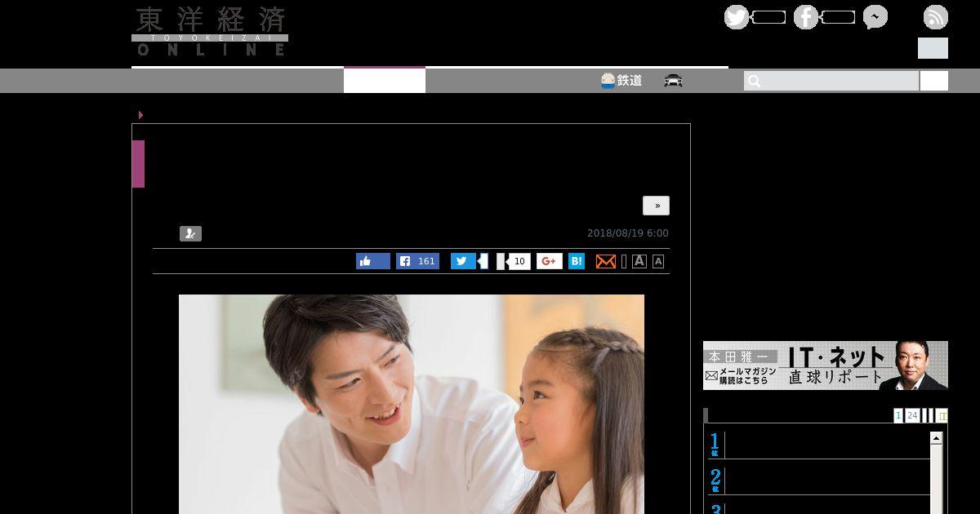
Task: Focus the site search input field
Action: pyautogui.click(x=831, y=81)
